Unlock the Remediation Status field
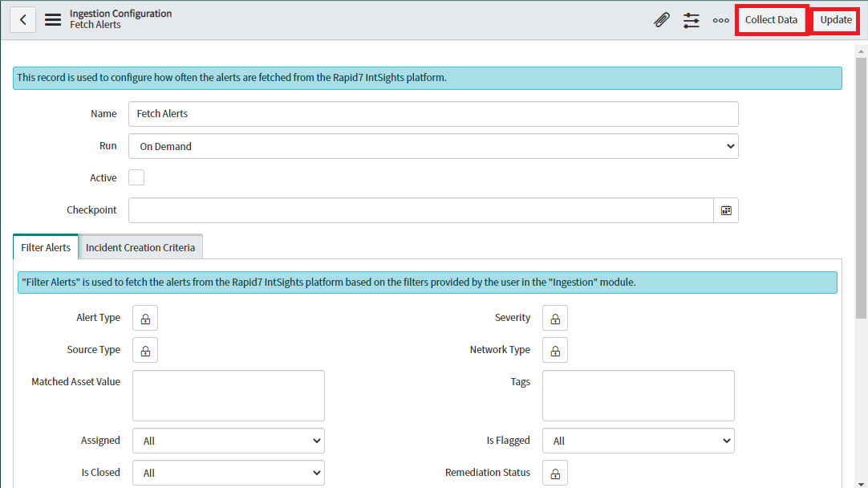 pyautogui.click(x=555, y=473)
